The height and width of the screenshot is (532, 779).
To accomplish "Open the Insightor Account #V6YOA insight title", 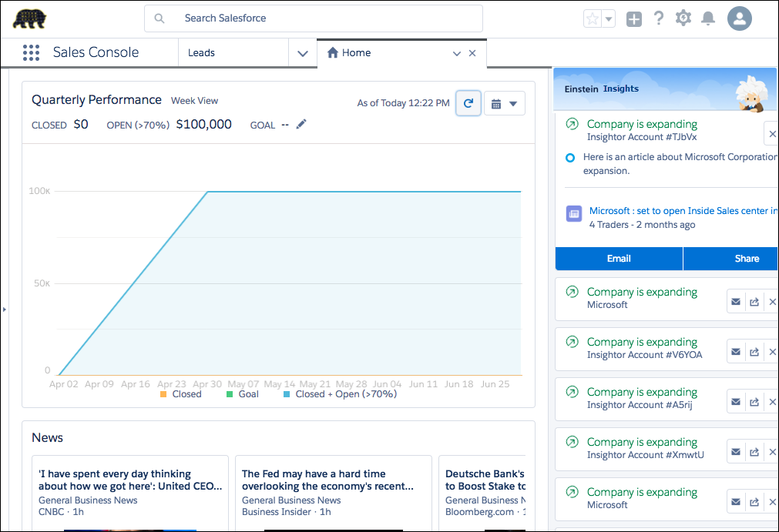I will pos(642,342).
